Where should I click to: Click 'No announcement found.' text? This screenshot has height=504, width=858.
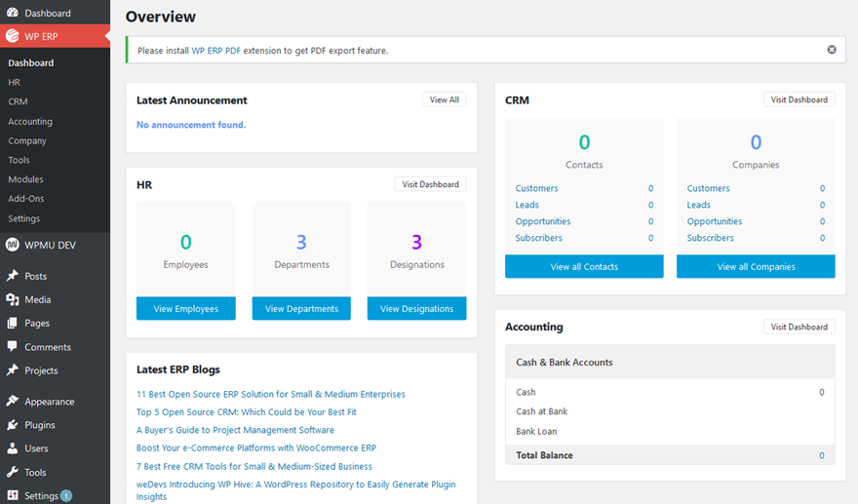click(191, 125)
